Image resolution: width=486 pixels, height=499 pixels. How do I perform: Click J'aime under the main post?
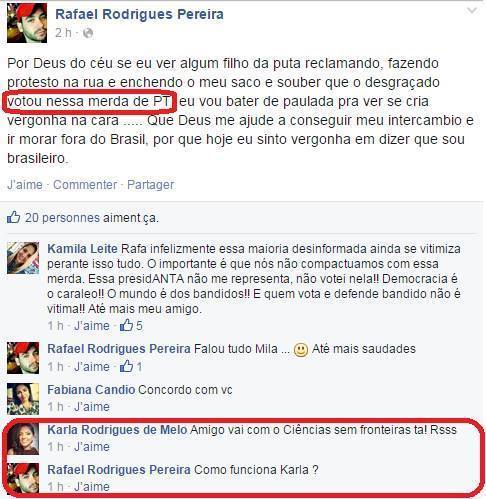point(25,184)
